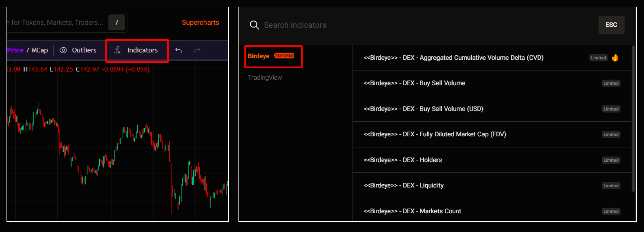Click the undo arrow
644x232 pixels.
(x=179, y=50)
